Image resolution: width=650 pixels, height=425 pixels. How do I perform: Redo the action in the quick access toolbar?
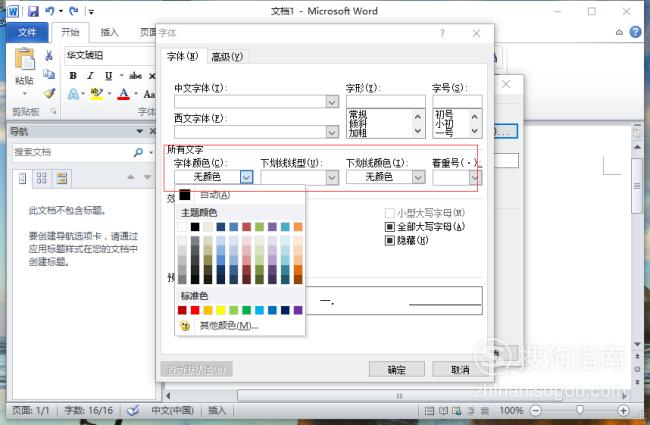point(74,11)
